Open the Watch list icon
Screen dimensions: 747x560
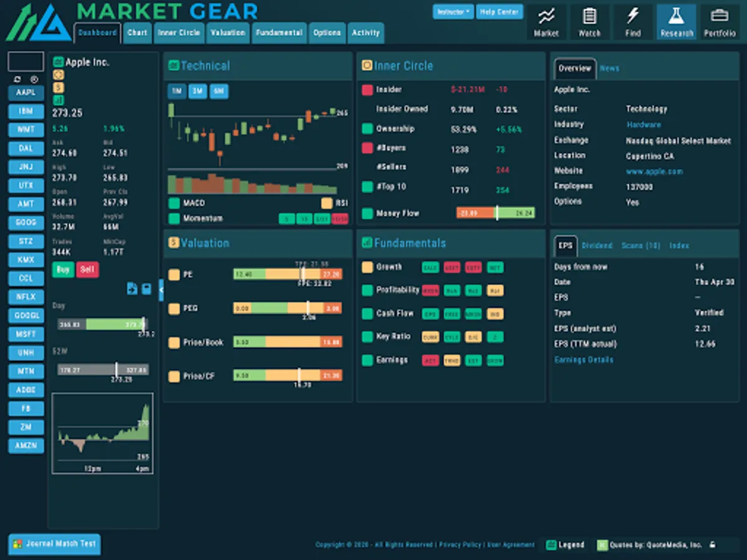pyautogui.click(x=590, y=22)
